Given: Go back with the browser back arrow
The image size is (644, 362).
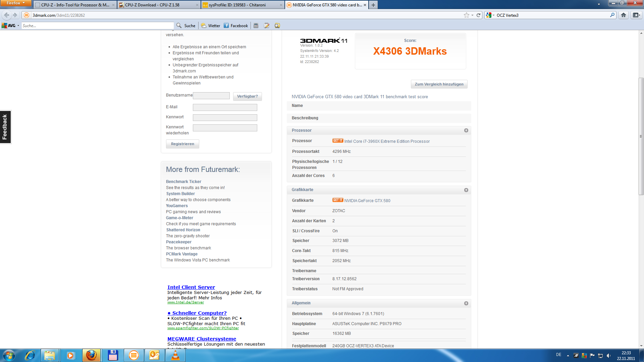Looking at the screenshot, I should click(x=6, y=15).
